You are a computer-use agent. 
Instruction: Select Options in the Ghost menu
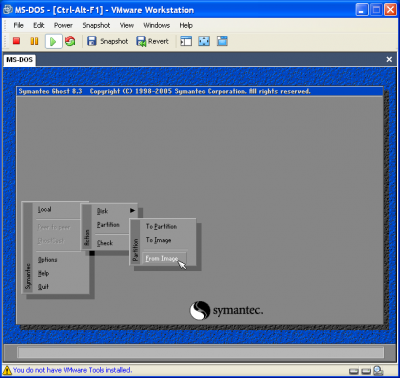[47, 259]
